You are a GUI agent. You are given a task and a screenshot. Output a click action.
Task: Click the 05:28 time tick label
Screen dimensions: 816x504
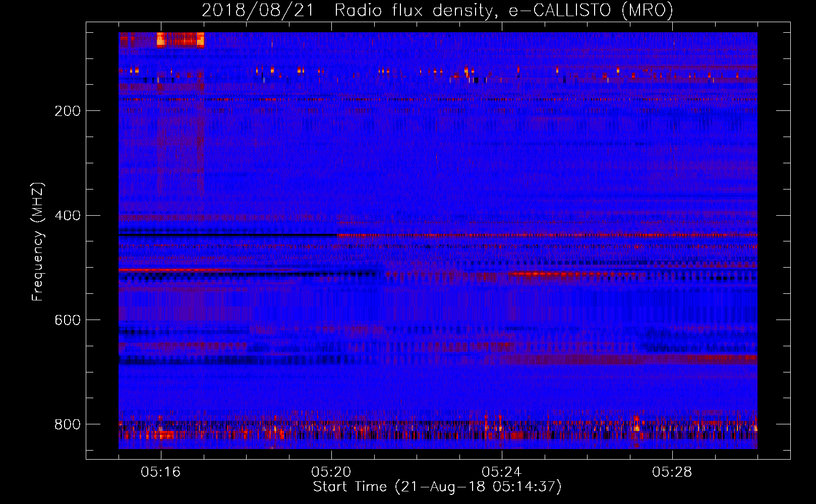pos(672,472)
